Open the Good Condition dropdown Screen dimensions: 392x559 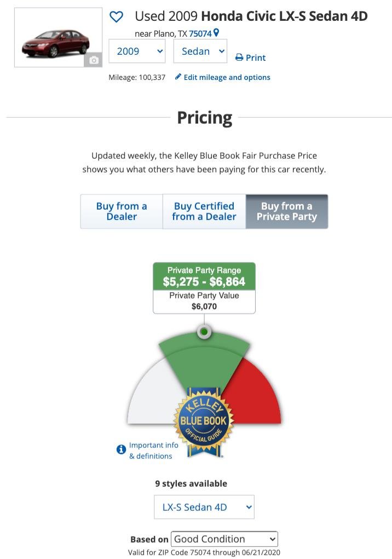pos(224,539)
